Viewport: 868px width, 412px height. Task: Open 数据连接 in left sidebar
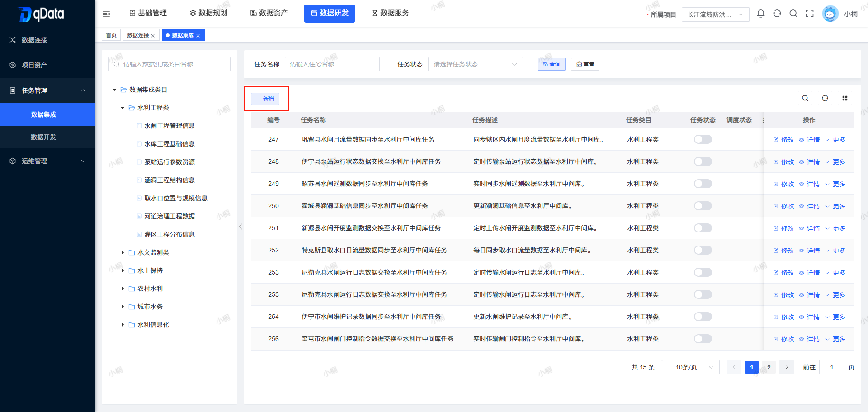click(x=47, y=40)
